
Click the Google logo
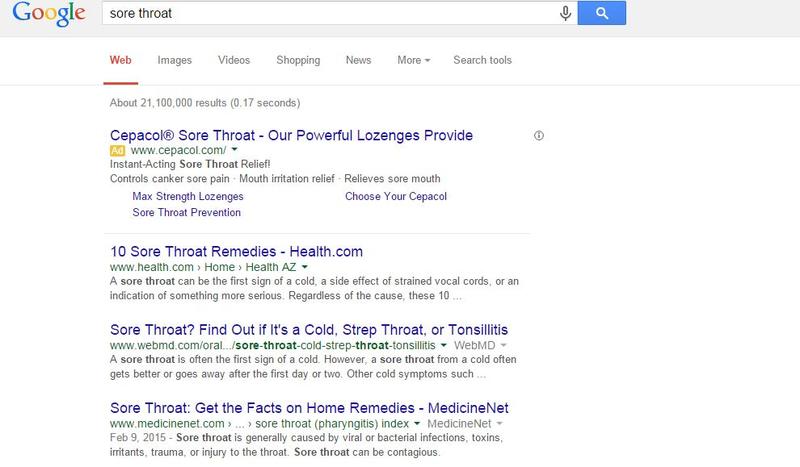click(x=49, y=14)
